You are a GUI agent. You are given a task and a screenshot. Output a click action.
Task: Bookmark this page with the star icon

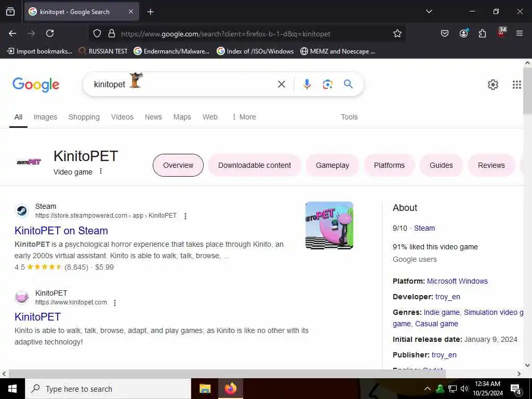pos(397,33)
